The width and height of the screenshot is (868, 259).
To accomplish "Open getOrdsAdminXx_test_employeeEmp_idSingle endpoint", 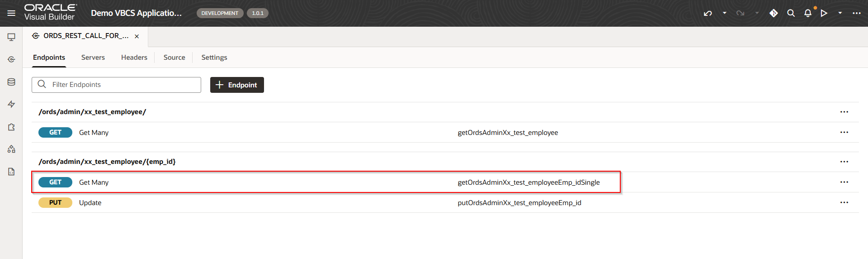I will pyautogui.click(x=528, y=182).
